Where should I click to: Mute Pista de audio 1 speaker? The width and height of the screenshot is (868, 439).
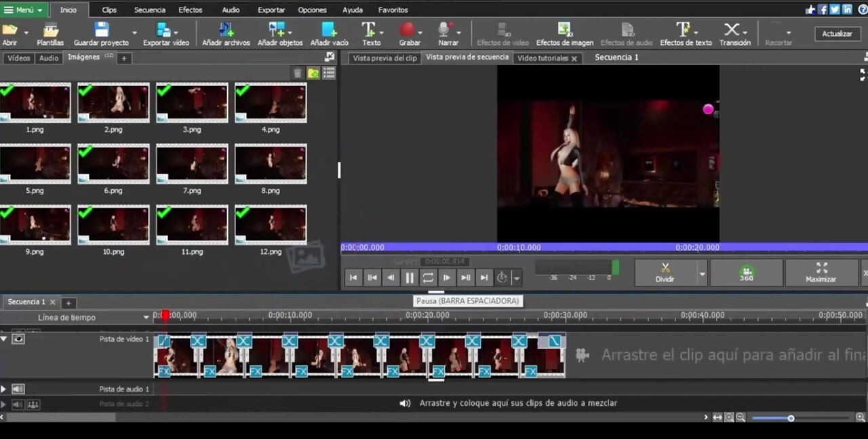click(x=18, y=389)
